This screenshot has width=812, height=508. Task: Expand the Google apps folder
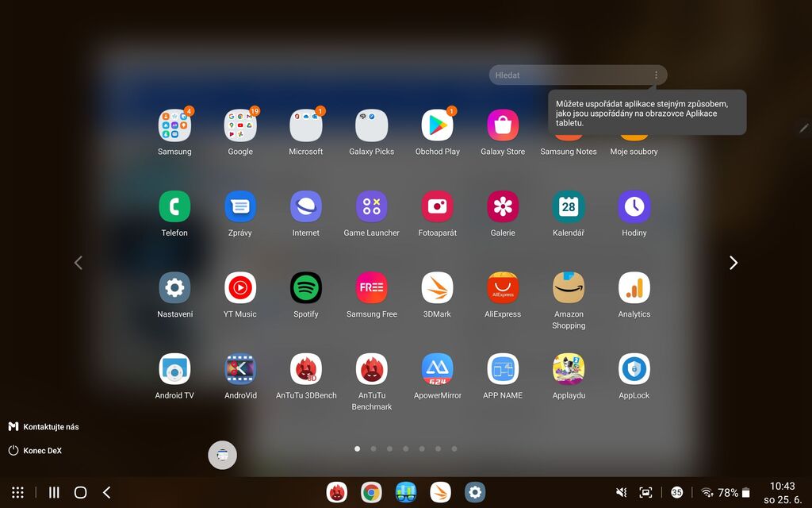pos(240,125)
